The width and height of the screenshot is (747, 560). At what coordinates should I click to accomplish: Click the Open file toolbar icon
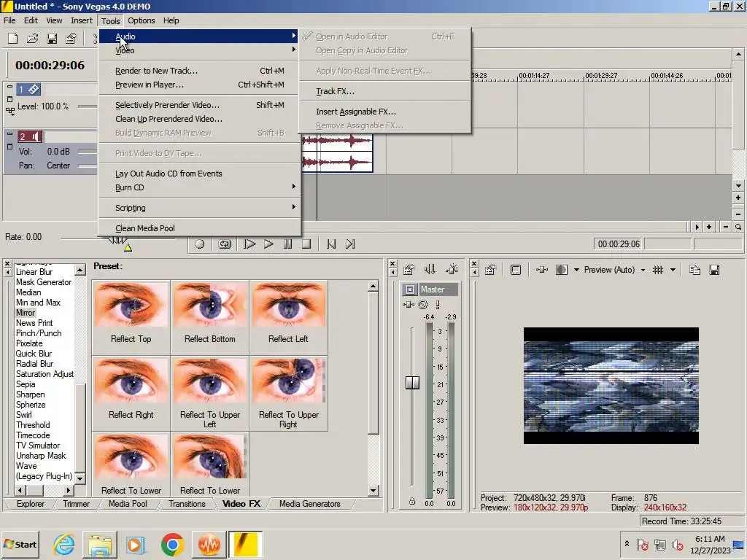click(32, 39)
